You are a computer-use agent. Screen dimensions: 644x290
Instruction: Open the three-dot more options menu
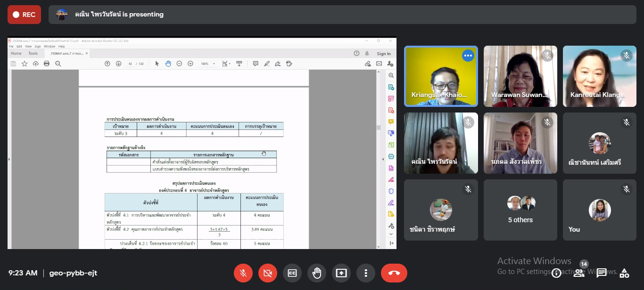coord(366,273)
